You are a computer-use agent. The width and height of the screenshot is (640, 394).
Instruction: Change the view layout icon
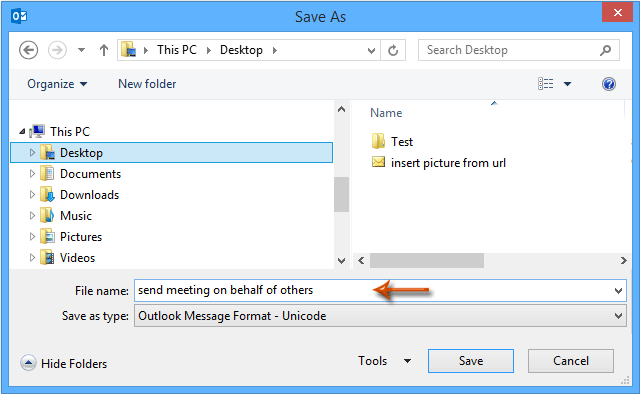point(546,84)
